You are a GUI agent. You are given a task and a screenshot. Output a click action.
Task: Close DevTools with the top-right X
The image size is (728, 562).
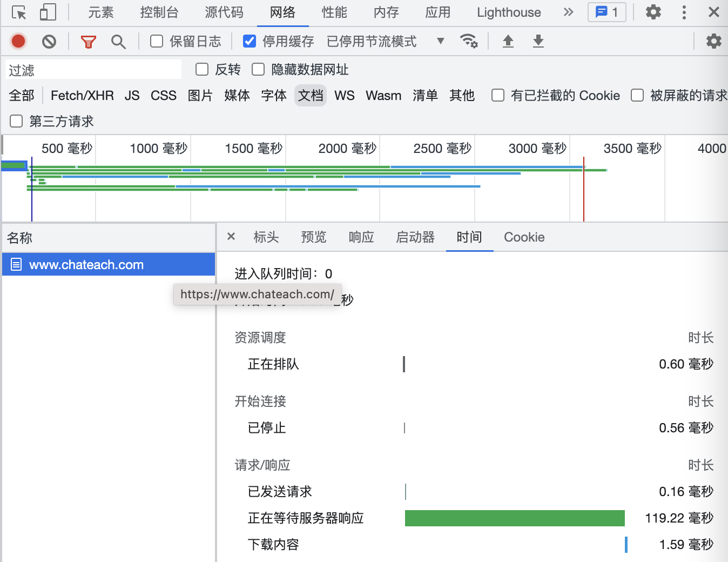pyautogui.click(x=714, y=12)
